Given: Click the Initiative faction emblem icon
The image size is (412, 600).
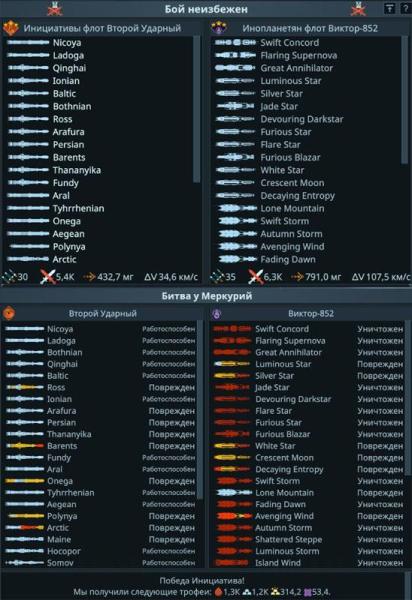Looking at the screenshot, I should tap(10, 28).
